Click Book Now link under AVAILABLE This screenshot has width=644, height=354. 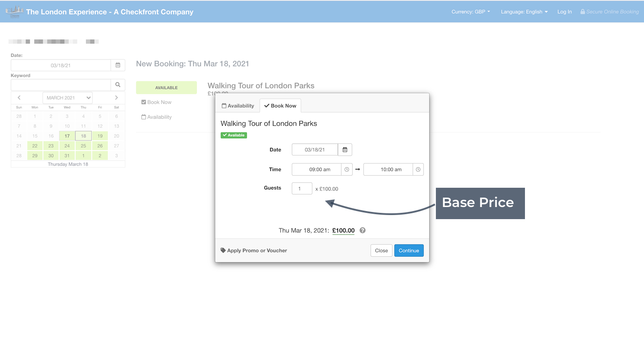tap(156, 102)
